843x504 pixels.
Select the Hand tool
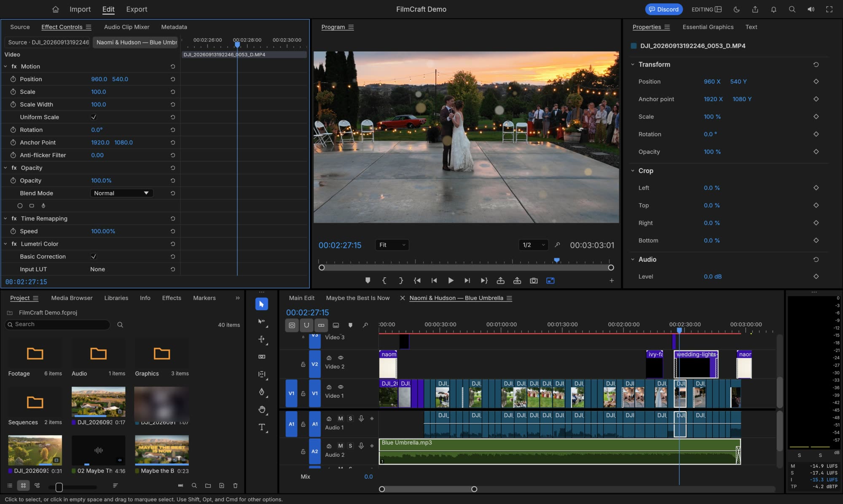(262, 410)
